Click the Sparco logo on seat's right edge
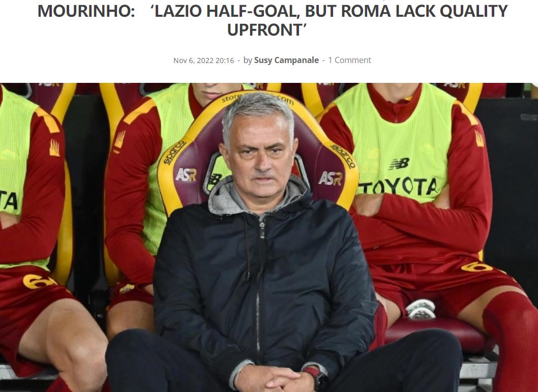The height and width of the screenshot is (392, 538). point(343,156)
